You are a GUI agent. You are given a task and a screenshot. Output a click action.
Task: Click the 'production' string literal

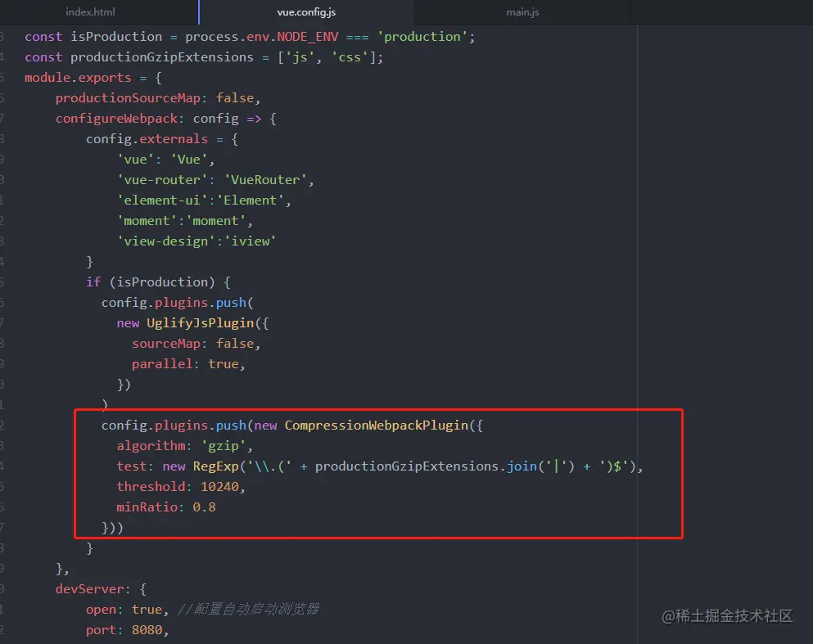point(422,37)
